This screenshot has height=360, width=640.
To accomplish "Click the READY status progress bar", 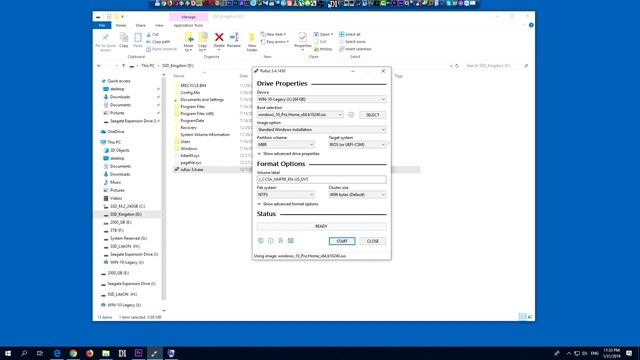I will pyautogui.click(x=321, y=226).
